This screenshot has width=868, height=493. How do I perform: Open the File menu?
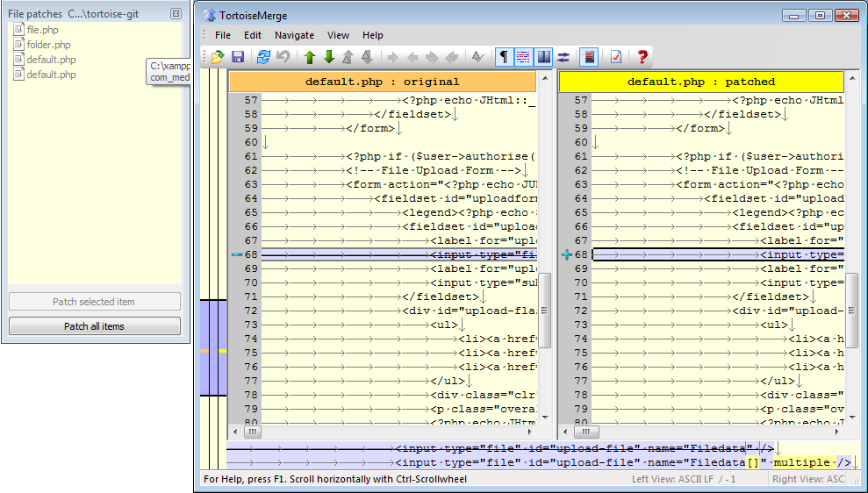pyautogui.click(x=223, y=35)
